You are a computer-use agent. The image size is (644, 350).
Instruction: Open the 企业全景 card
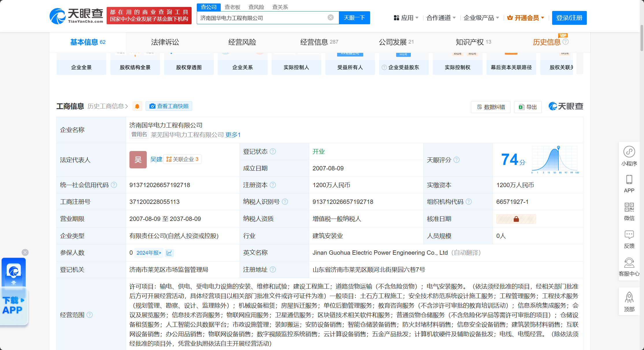click(81, 64)
